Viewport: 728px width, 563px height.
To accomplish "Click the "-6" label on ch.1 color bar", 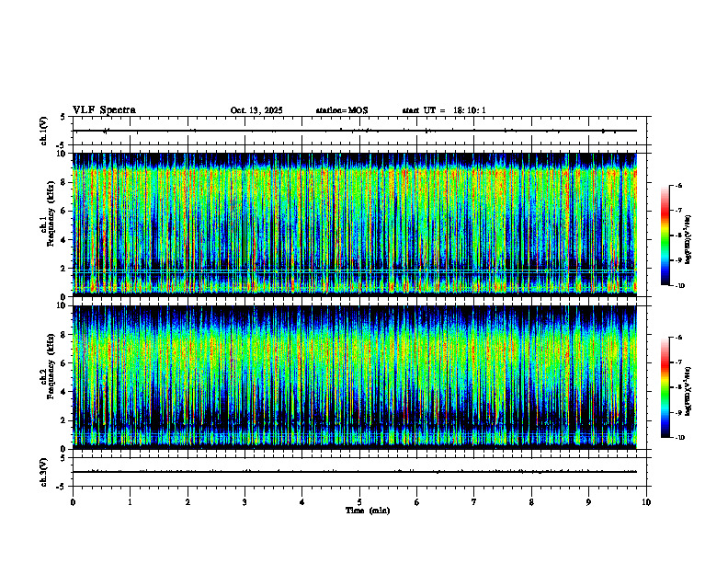I will tap(679, 185).
